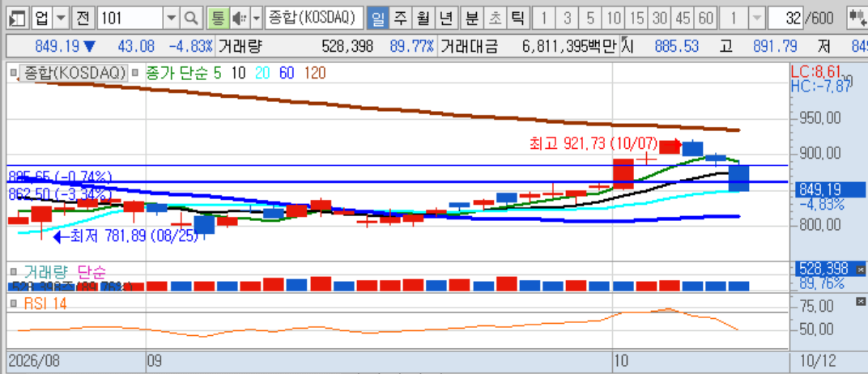Click the small square marker before 거래량 label
Image resolution: width=868 pixels, height=374 pixels.
pos(14,272)
